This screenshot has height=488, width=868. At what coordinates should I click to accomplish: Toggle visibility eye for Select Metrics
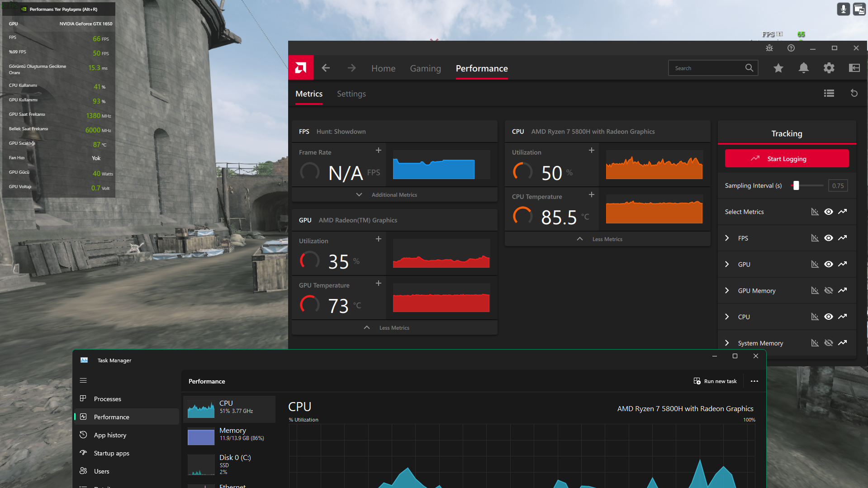coord(829,212)
